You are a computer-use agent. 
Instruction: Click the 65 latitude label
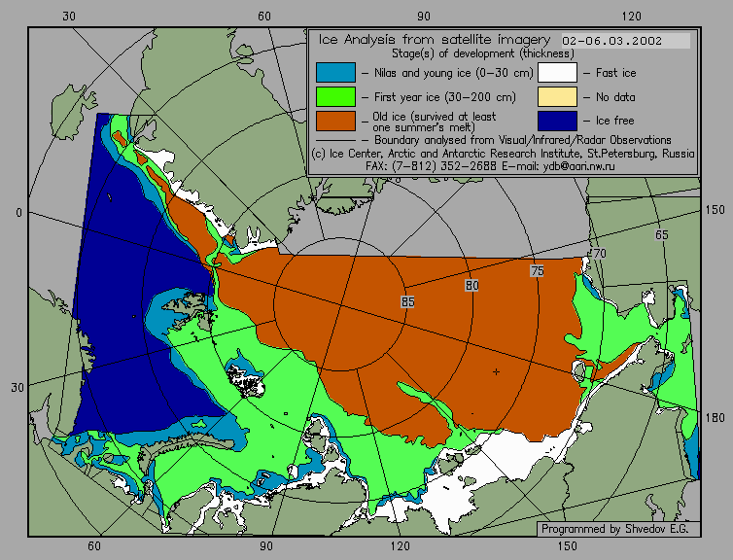tap(661, 234)
